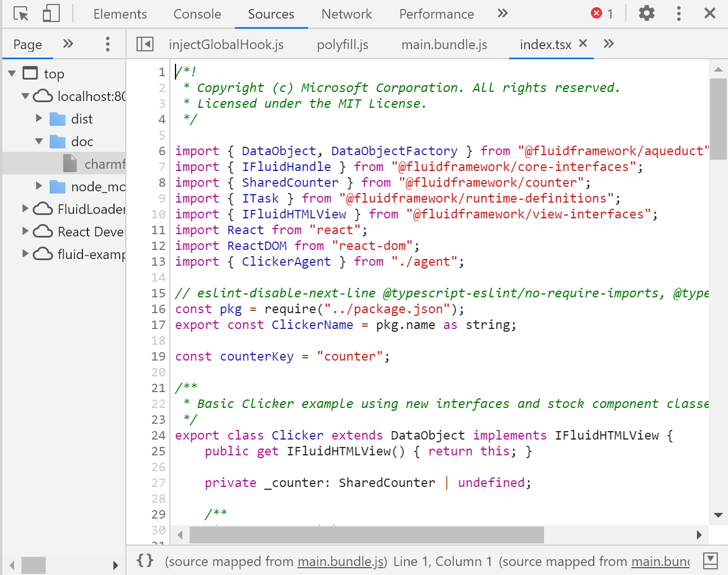This screenshot has width=728, height=575.
Task: Toggle the device toolbar
Action: 51,13
